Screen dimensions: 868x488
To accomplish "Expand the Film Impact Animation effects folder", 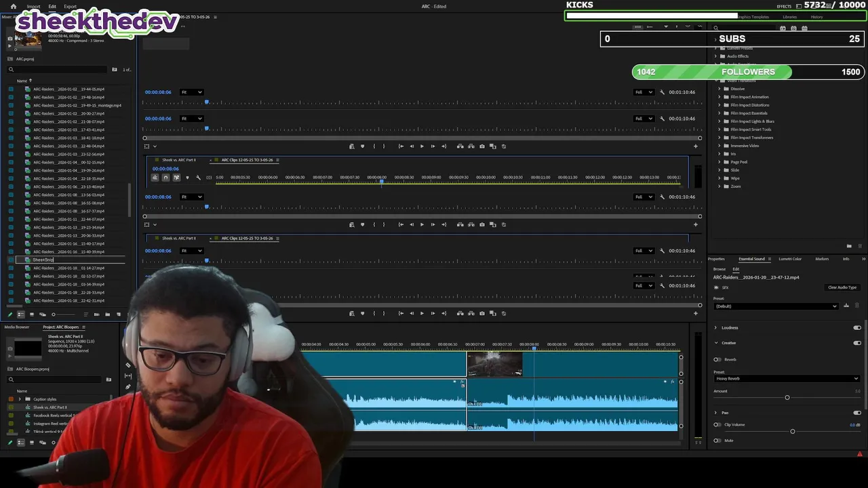I will 719,97.
